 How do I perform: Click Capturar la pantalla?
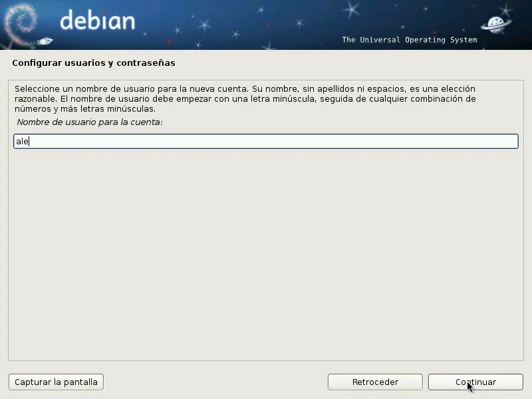click(x=56, y=382)
